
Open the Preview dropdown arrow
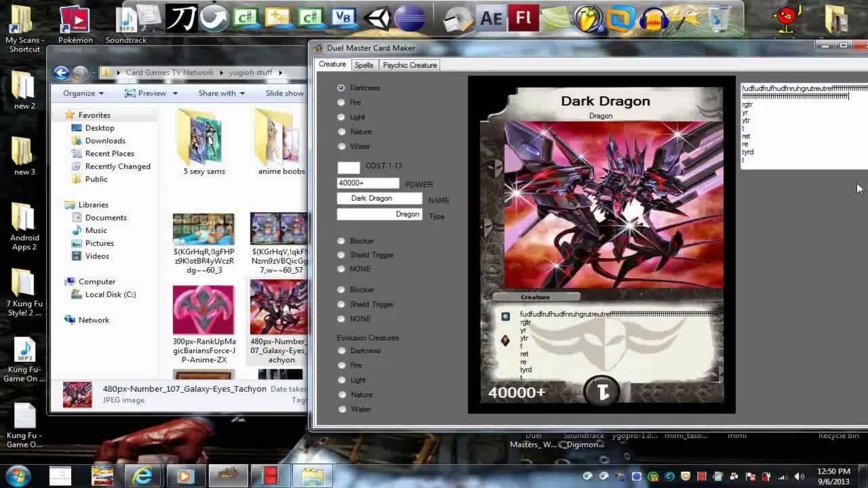point(175,94)
